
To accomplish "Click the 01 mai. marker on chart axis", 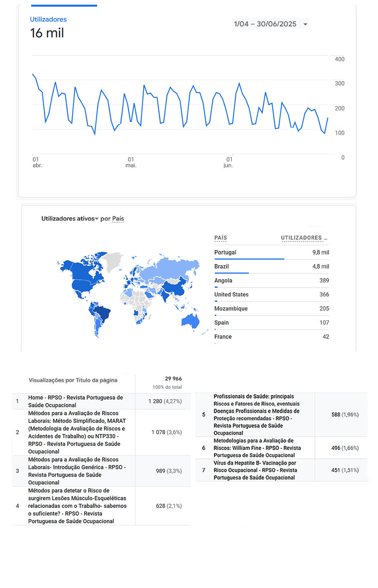I will [131, 162].
